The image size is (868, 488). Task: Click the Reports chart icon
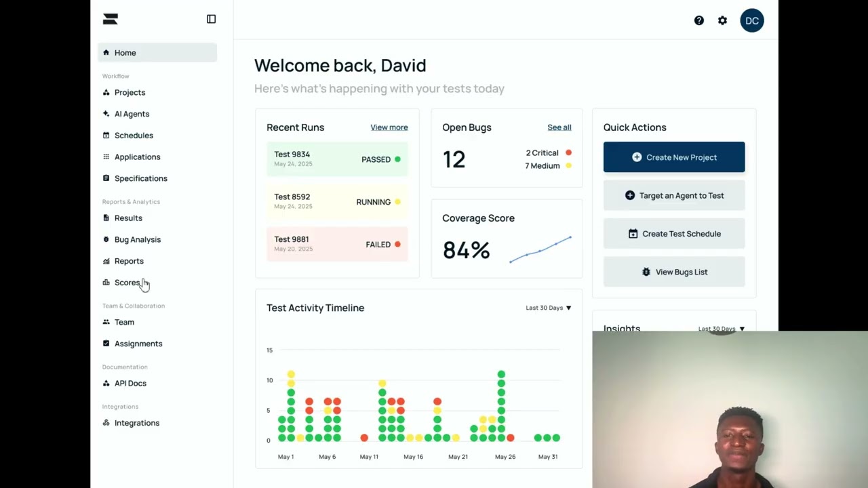[106, 261]
